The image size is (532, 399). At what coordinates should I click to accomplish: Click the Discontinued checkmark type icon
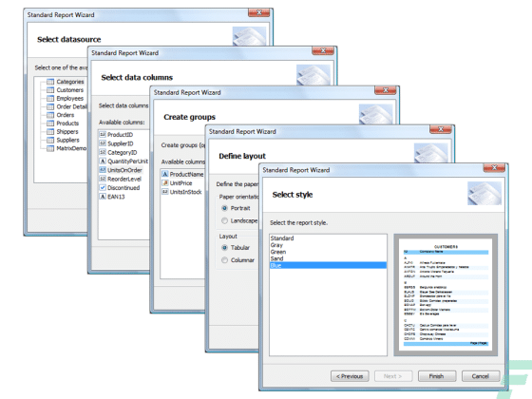[103, 188]
